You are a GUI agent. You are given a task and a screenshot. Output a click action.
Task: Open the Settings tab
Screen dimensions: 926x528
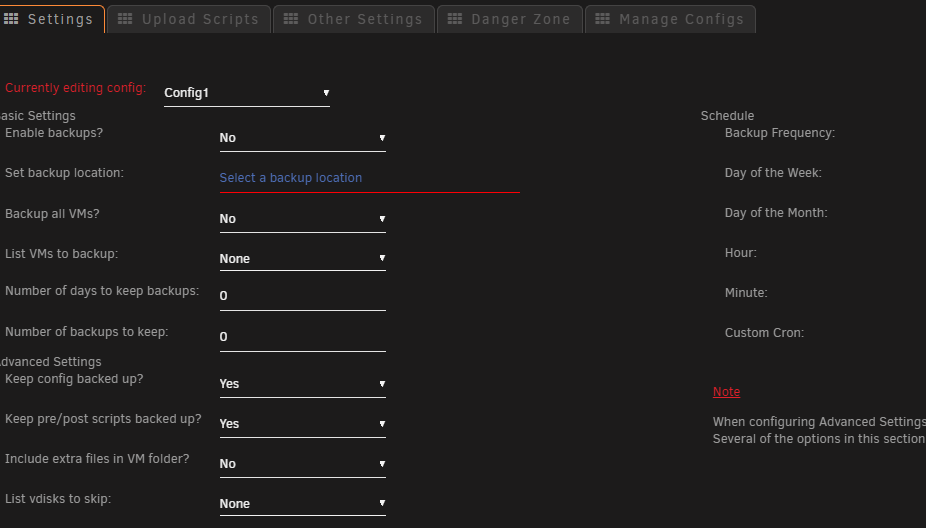(52, 19)
